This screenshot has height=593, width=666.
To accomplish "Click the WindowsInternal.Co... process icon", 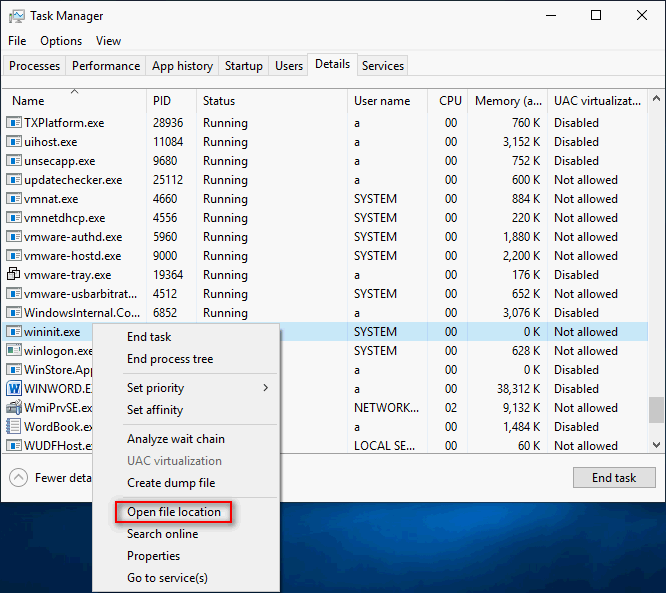I will (x=14, y=313).
